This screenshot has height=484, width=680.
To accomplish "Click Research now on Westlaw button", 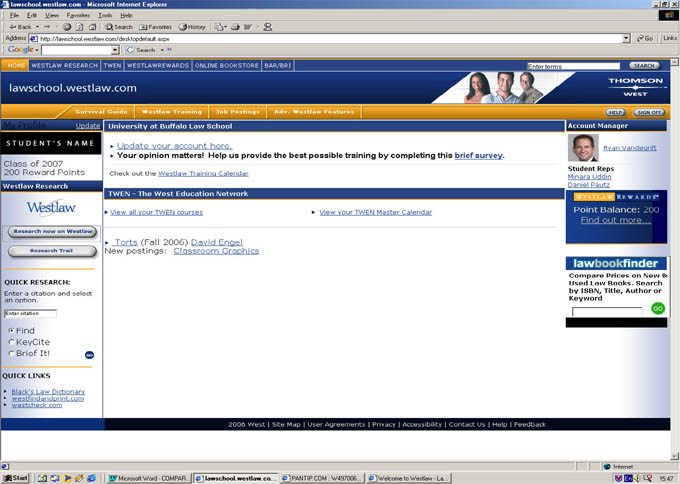I will click(52, 232).
